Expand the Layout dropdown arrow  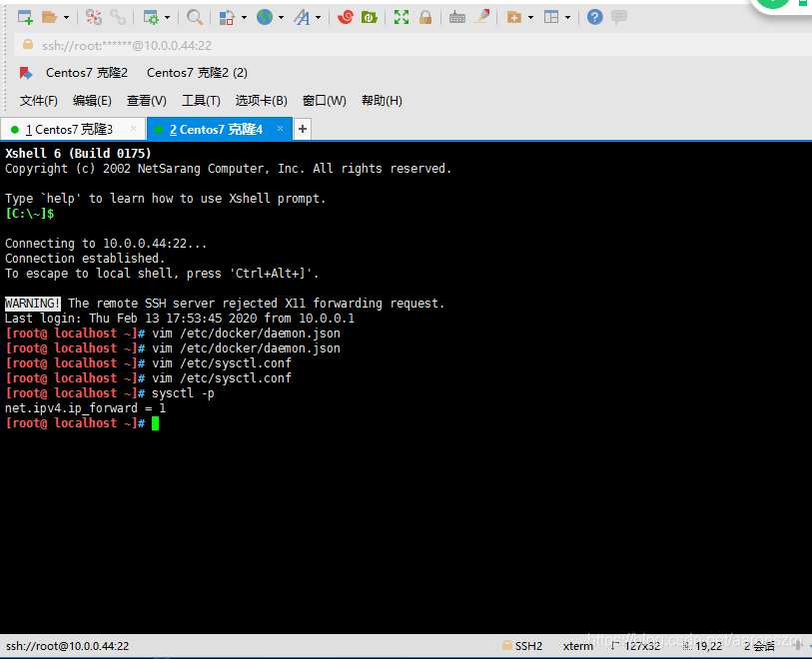click(567, 18)
